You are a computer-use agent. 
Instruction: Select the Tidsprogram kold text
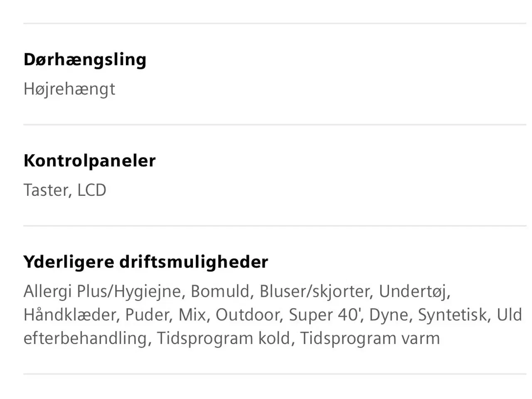pyautogui.click(x=224, y=338)
